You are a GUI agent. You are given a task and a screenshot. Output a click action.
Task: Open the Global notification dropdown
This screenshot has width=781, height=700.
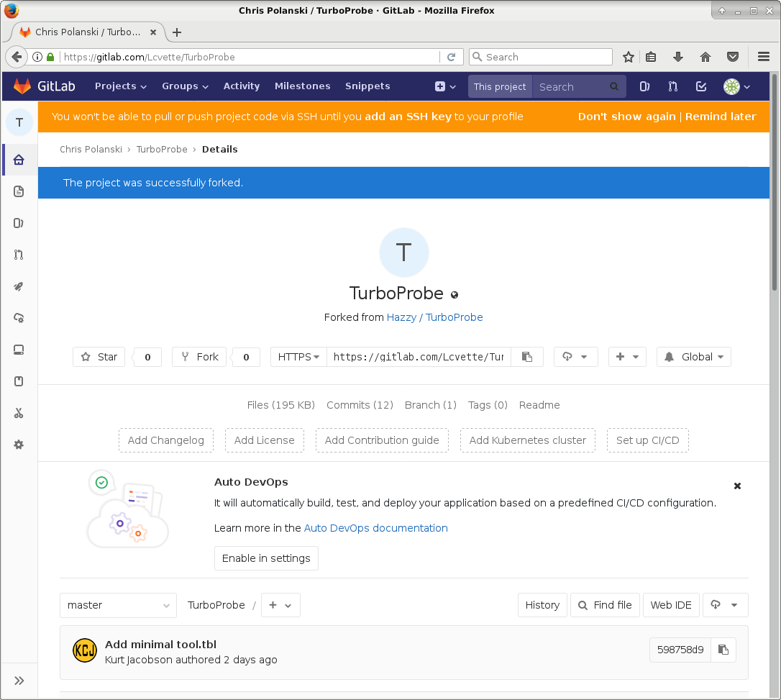click(694, 357)
